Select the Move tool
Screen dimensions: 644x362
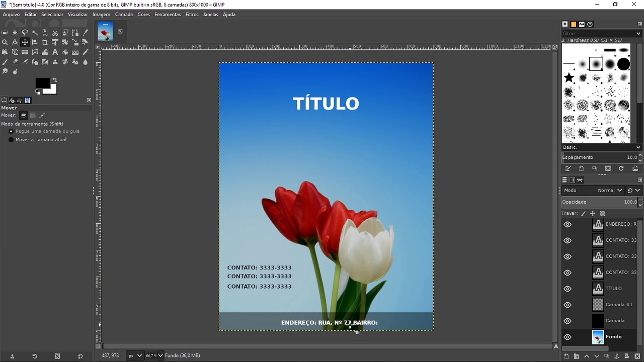(25, 42)
